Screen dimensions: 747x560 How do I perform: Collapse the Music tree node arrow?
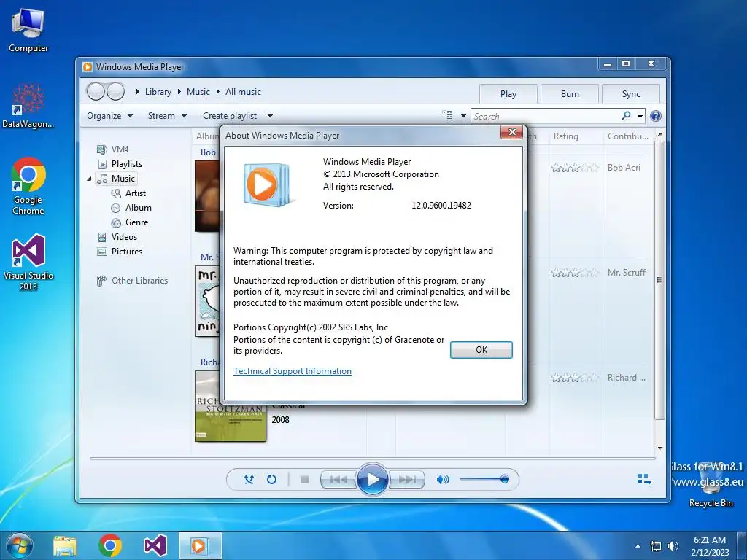click(89, 179)
